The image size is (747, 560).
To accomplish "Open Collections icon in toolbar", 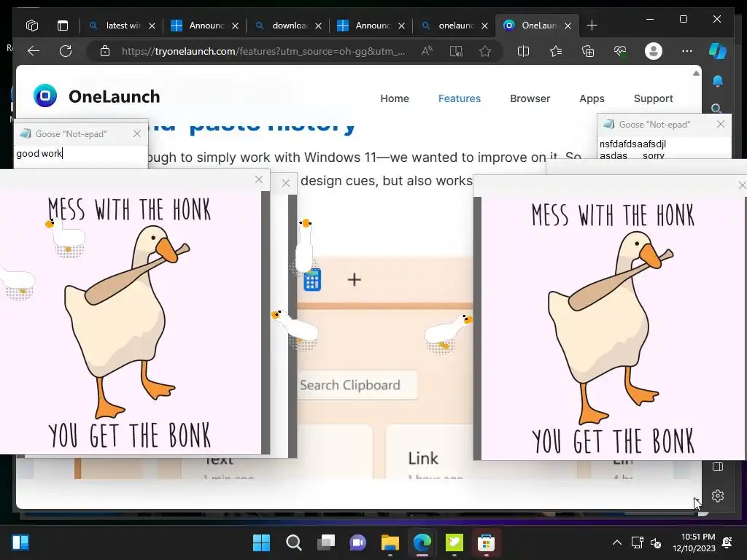I will 588,51.
